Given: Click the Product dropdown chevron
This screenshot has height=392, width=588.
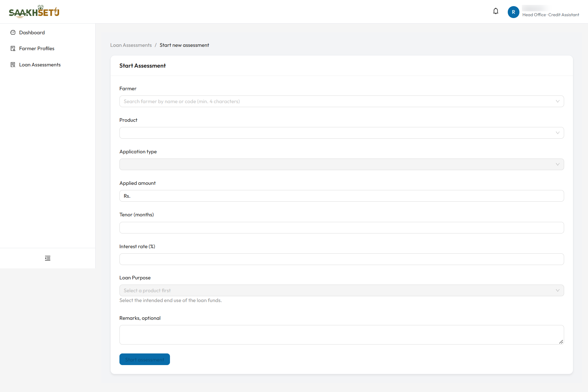Looking at the screenshot, I should [x=558, y=133].
